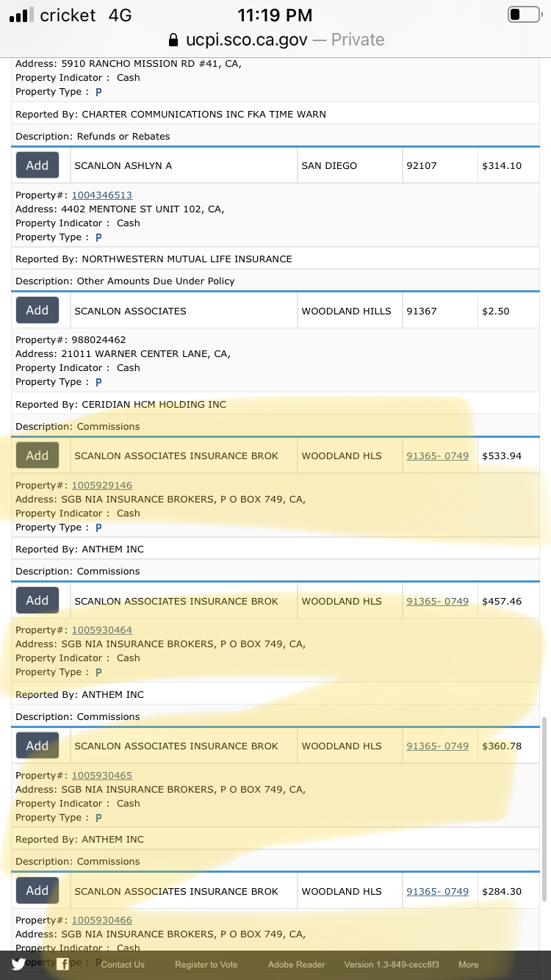Viewport: 551px width, 980px height.
Task: Tap the cellular signal bars icon
Action: tap(21, 15)
